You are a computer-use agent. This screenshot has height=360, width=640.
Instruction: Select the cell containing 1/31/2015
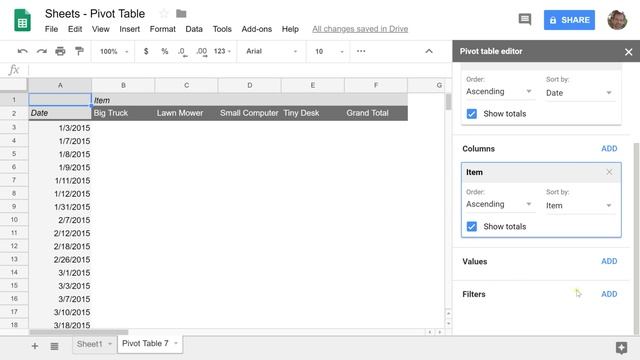point(60,207)
